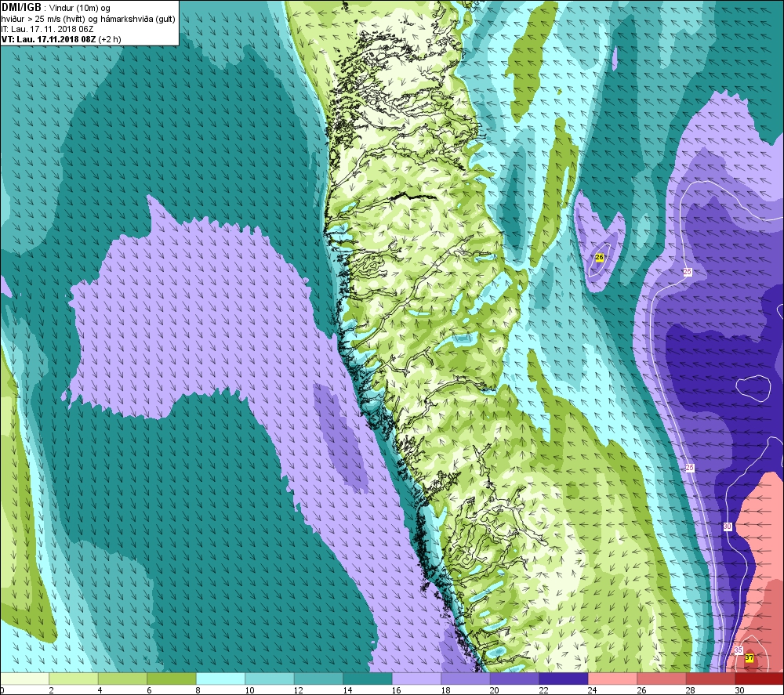Pick the dark indigo 22–24 m/s legend swatch

(x=564, y=679)
